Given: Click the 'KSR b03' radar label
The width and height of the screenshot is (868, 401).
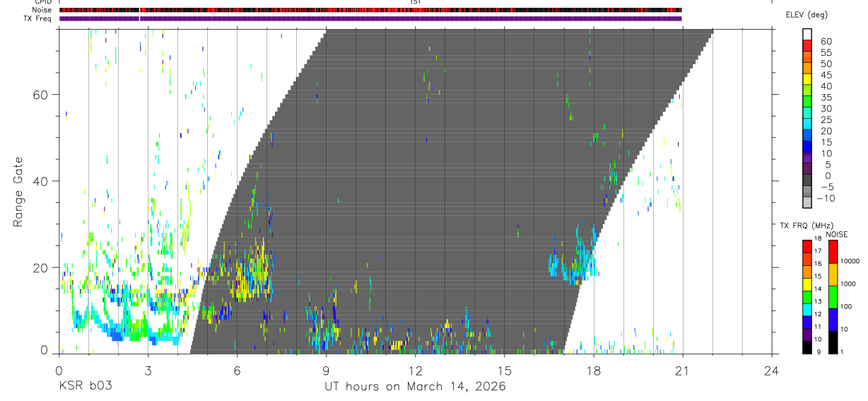Looking at the screenshot, I should (85, 387).
